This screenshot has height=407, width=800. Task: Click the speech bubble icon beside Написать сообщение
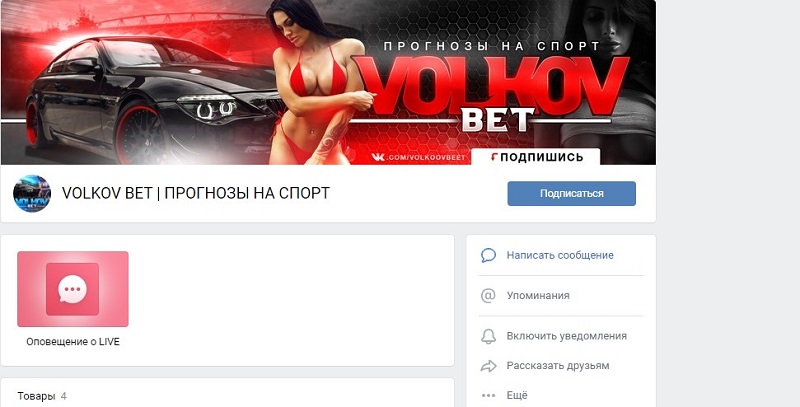pyautogui.click(x=488, y=255)
